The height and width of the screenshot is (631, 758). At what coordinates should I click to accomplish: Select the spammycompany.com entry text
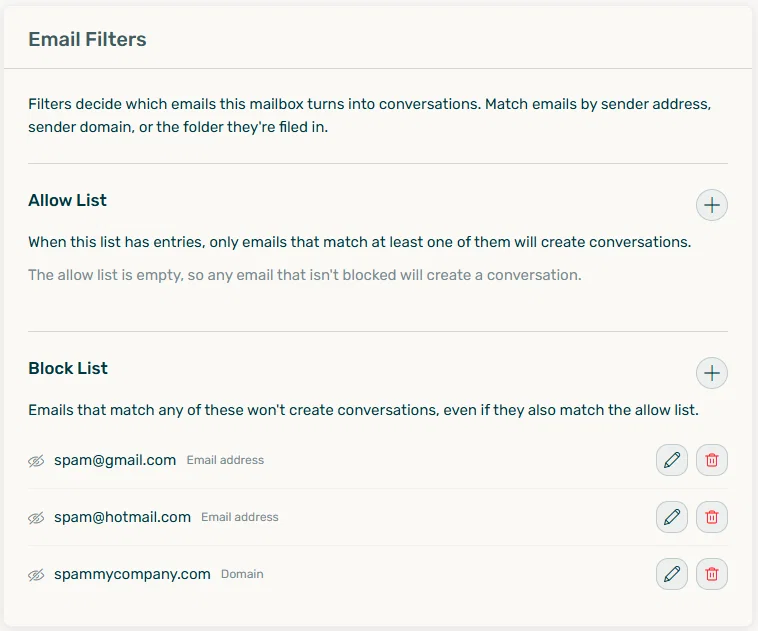132,574
